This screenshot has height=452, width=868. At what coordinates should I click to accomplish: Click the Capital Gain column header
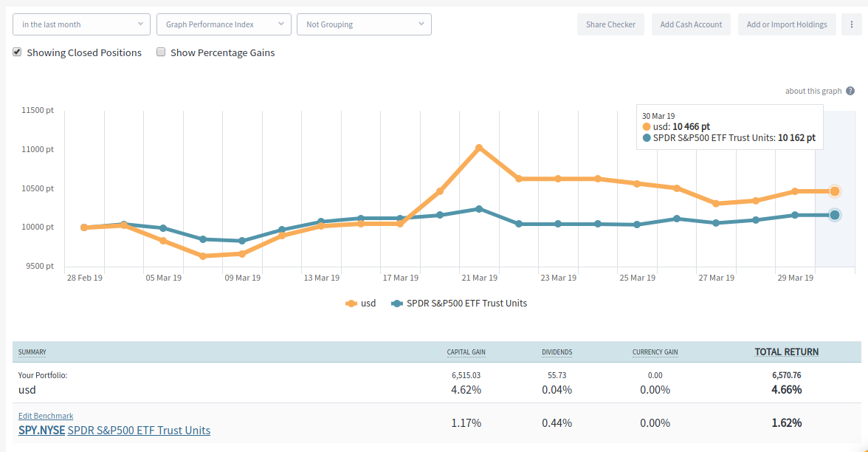[x=466, y=352]
